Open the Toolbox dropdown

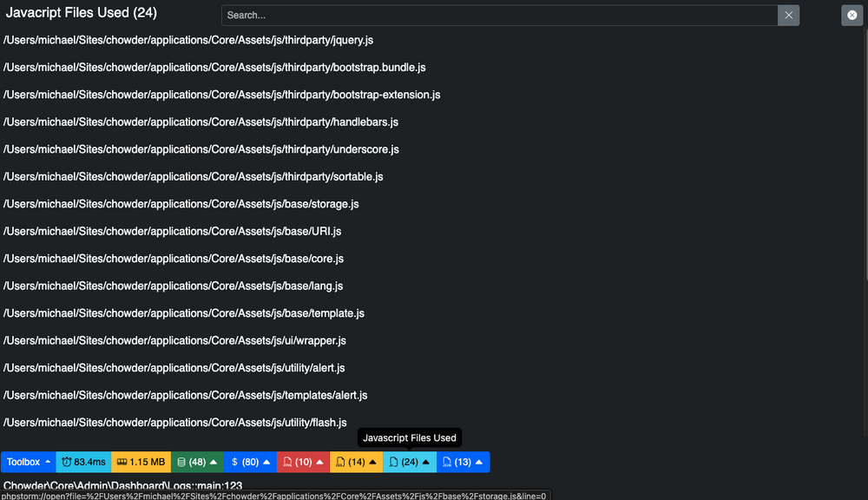pyautogui.click(x=26, y=462)
